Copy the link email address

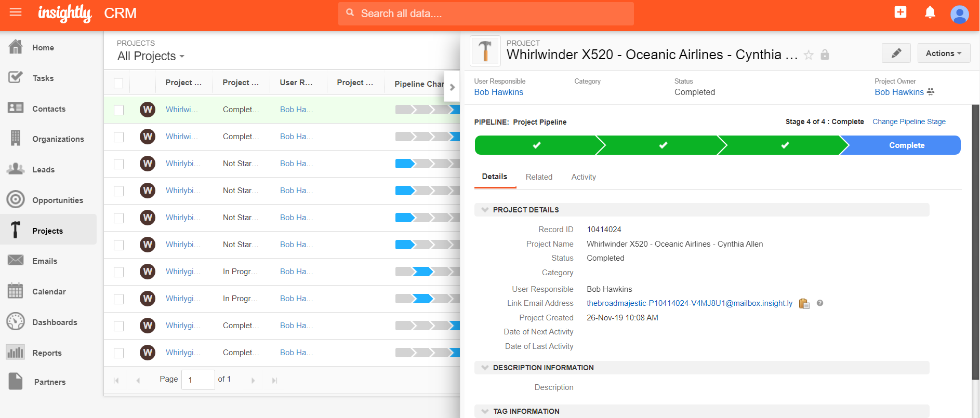point(804,304)
